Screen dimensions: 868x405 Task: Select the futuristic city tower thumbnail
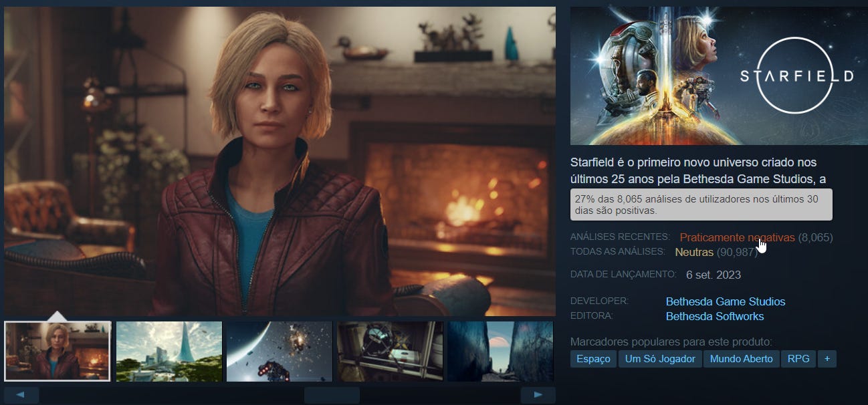pyautogui.click(x=169, y=351)
